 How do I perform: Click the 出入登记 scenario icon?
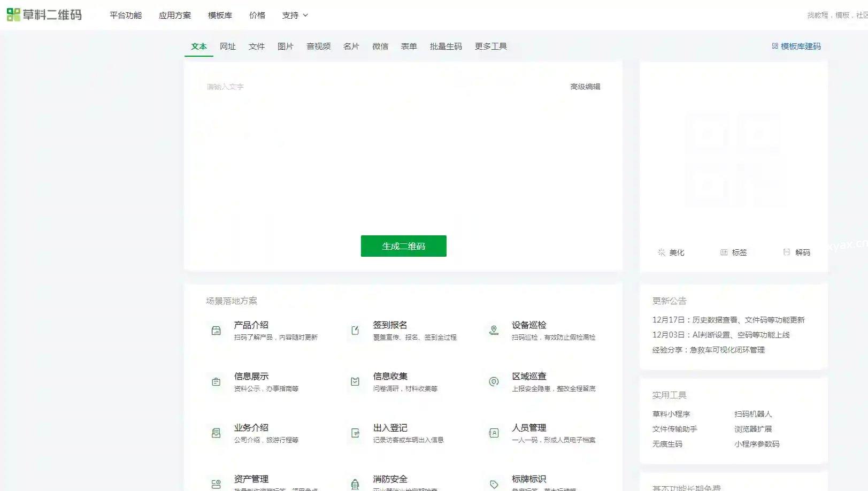point(355,433)
